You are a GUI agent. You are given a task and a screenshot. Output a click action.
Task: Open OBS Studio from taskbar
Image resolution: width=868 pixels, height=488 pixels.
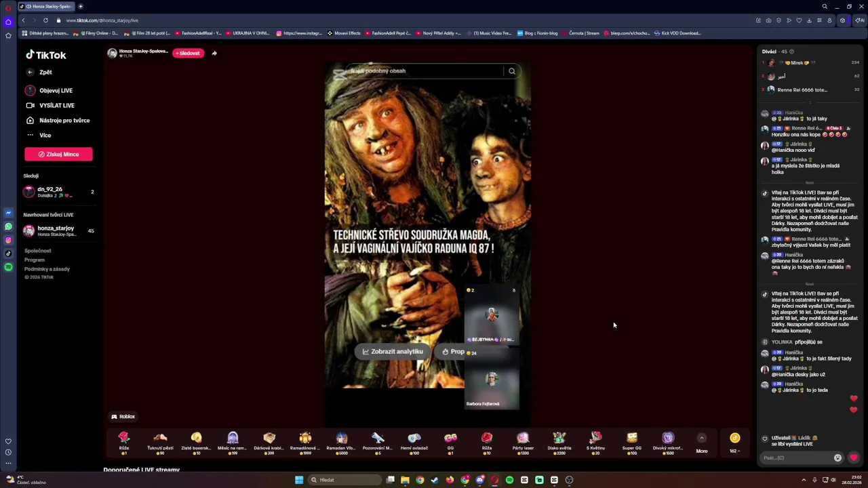[569, 480]
